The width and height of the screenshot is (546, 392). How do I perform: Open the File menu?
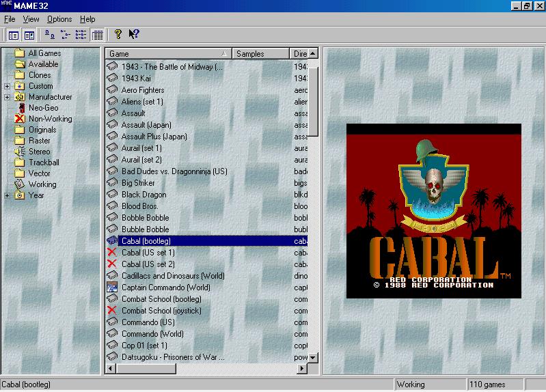click(x=10, y=19)
